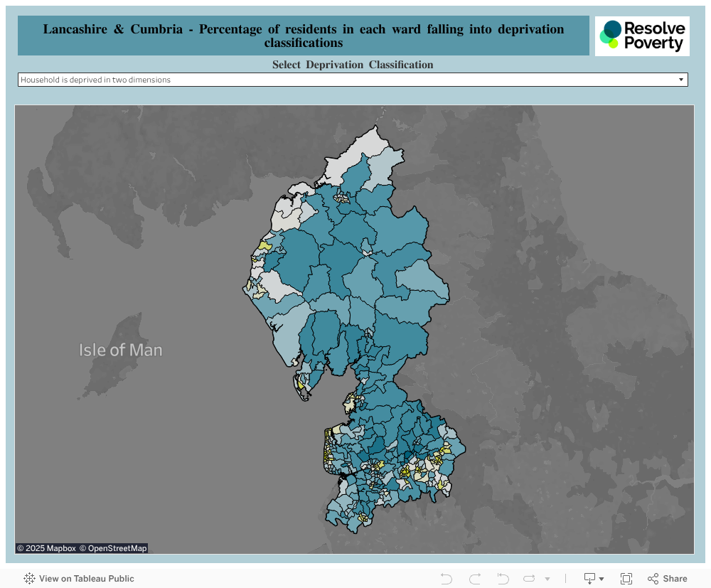Click the Mapbox attribution text

point(46,548)
